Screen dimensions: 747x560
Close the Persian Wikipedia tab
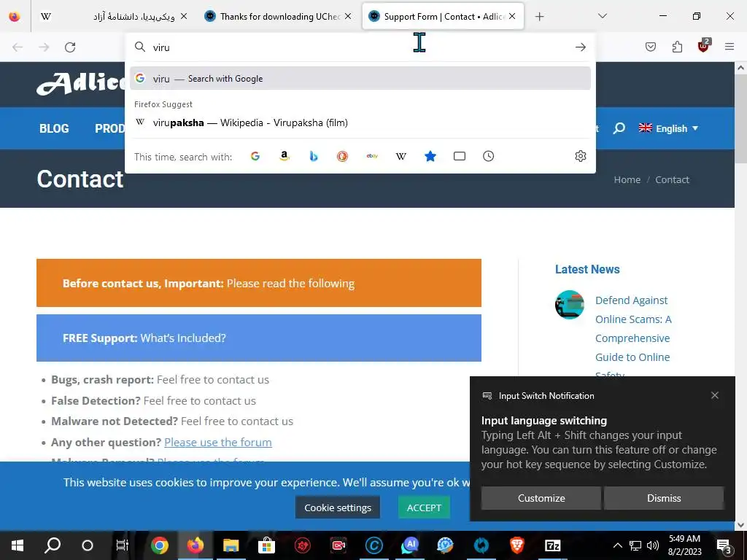184,16
